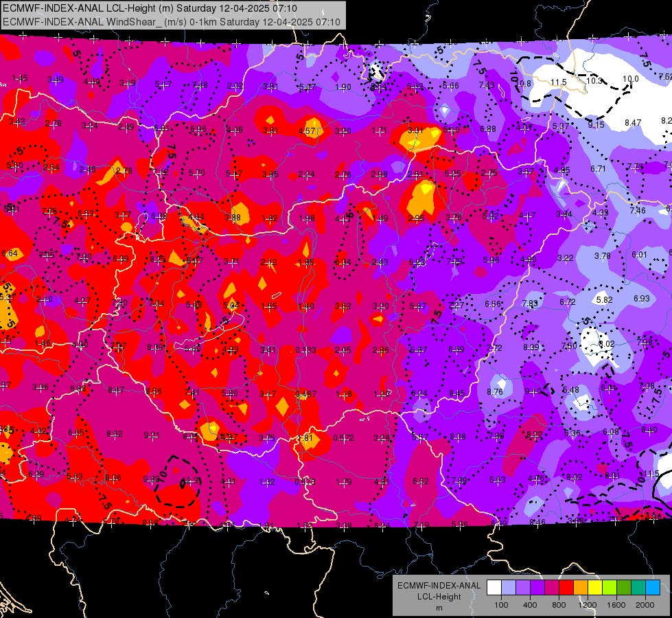Click the grid value 9.10
Screen dimensions: 672x618
click(x=532, y=391)
